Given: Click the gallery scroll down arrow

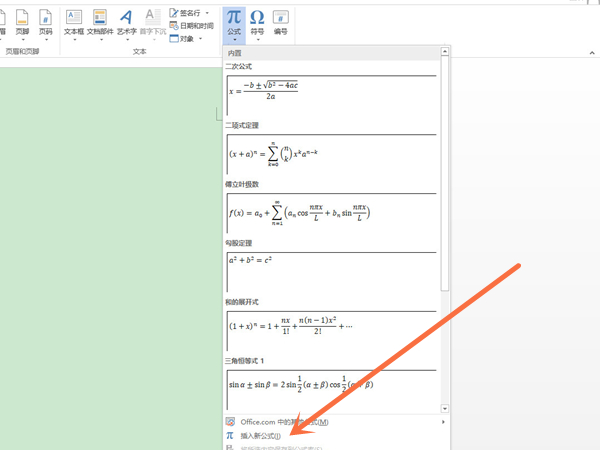Looking at the screenshot, I should pos(445,408).
